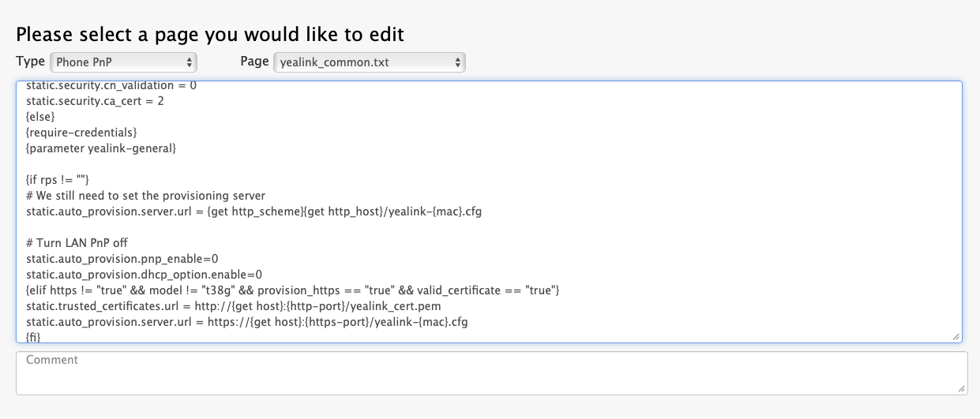This screenshot has height=419, width=980.
Task: Click the 'cn_validation = 0' line at top
Action: (x=111, y=85)
